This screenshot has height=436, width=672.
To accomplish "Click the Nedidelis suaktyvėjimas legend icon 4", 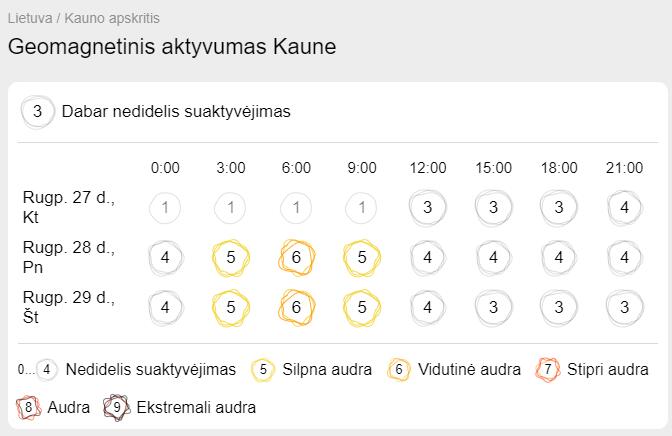I will (46, 370).
